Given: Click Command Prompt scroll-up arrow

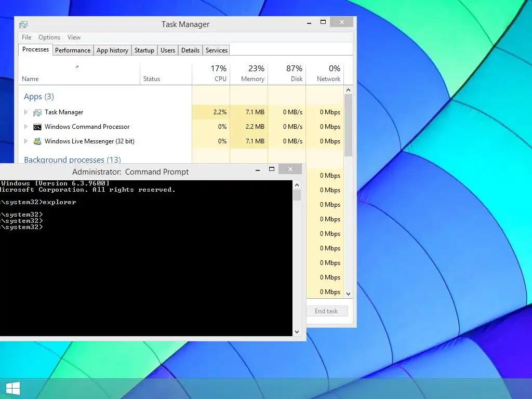Looking at the screenshot, I should [x=297, y=185].
